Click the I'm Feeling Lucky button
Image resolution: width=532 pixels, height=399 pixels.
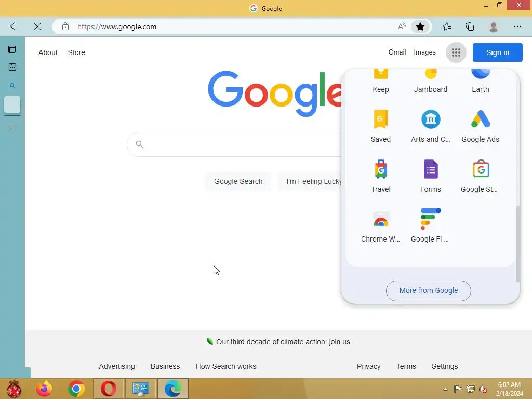[x=310, y=181]
